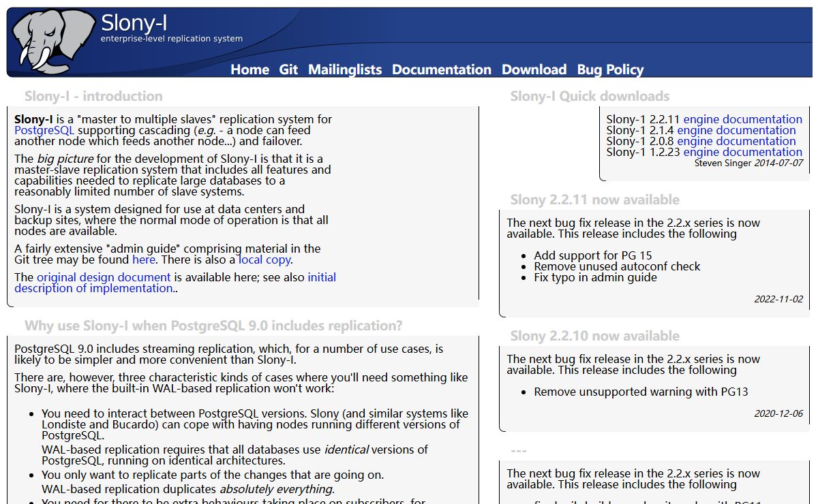Screen dimensions: 818x504
Task: Open the admin guide 'here' link
Action: point(144,259)
